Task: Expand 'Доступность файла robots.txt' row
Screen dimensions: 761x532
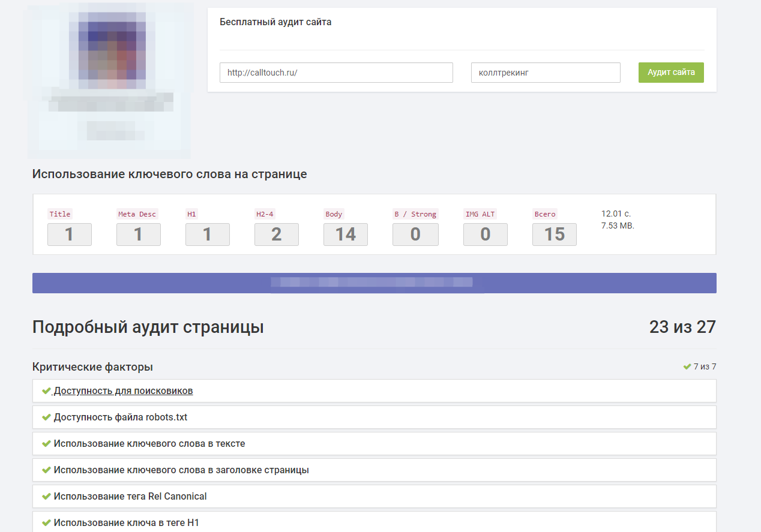Action: (125, 417)
